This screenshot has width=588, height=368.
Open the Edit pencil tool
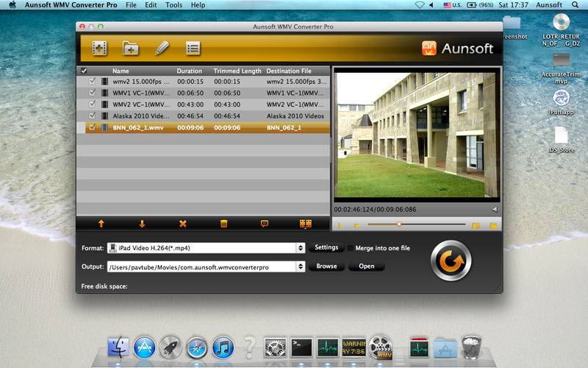click(x=162, y=48)
